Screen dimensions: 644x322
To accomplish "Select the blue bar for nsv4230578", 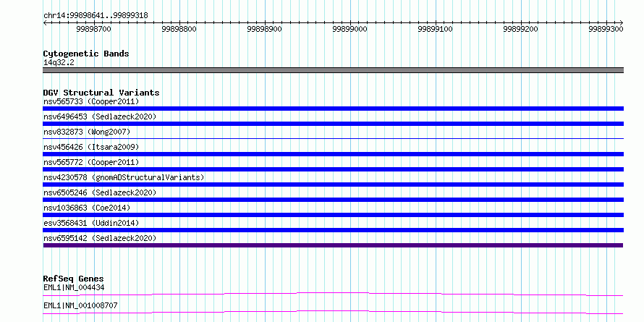I will point(333,185).
